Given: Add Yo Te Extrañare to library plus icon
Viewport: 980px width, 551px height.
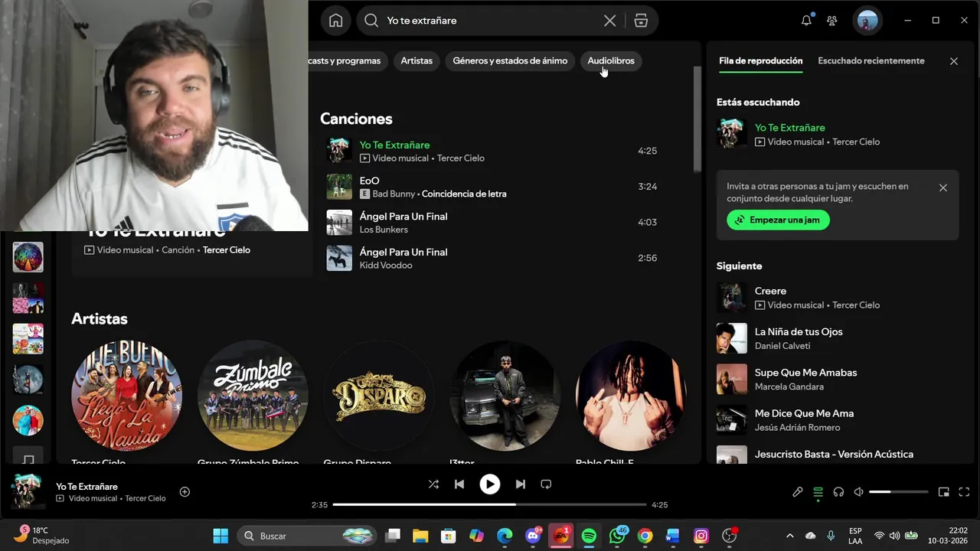Looking at the screenshot, I should [x=185, y=492].
